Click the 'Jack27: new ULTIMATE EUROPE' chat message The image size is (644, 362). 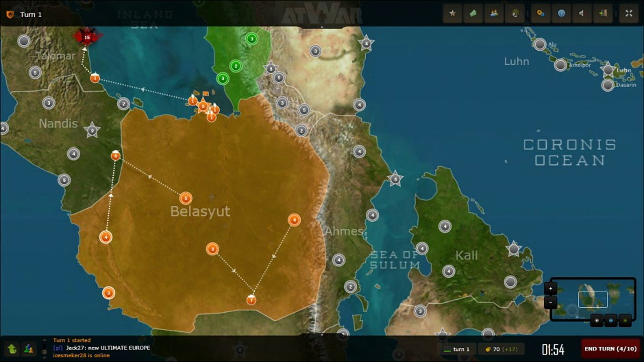[108, 348]
